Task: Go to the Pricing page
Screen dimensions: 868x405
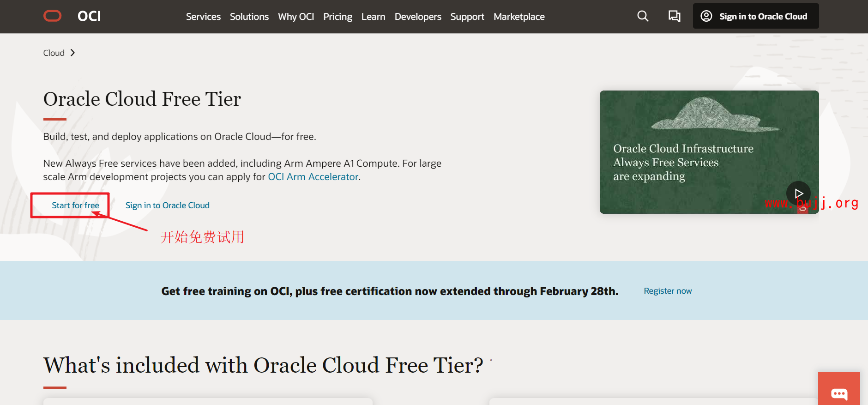Action: [338, 17]
